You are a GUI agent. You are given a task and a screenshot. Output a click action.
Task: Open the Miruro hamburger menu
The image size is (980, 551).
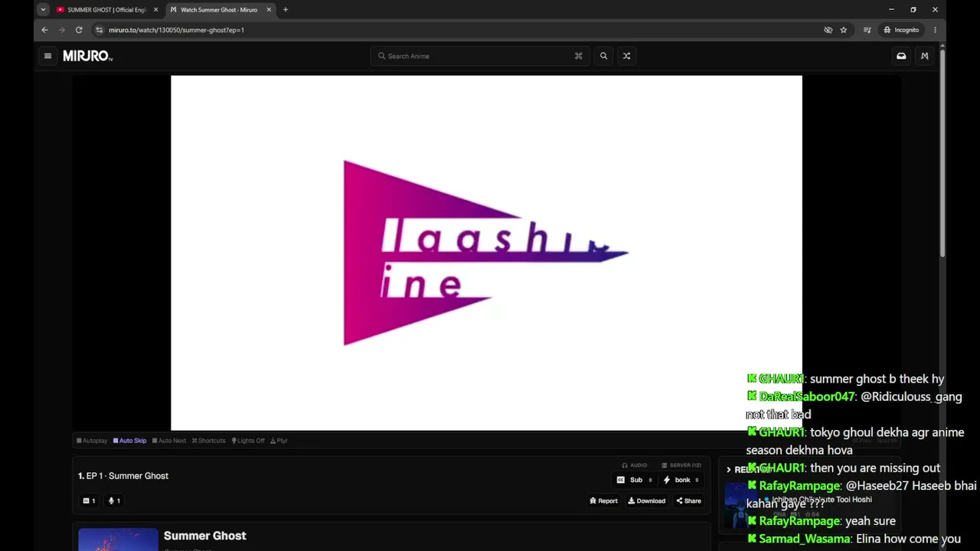click(47, 56)
